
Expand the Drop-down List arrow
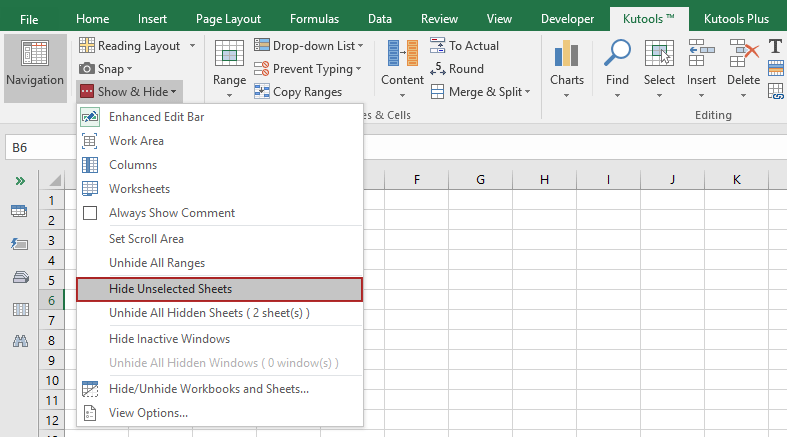pyautogui.click(x=360, y=46)
